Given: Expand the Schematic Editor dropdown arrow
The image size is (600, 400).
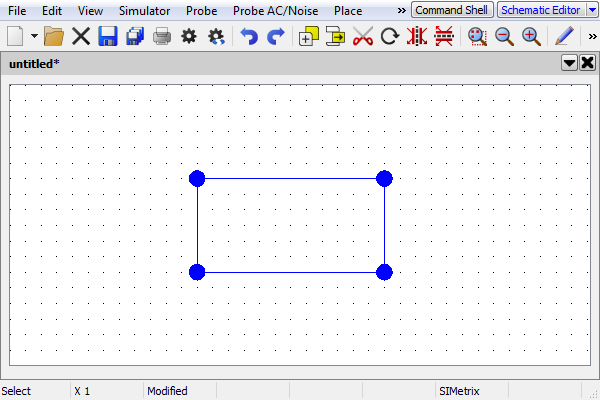Looking at the screenshot, I should tap(590, 10).
